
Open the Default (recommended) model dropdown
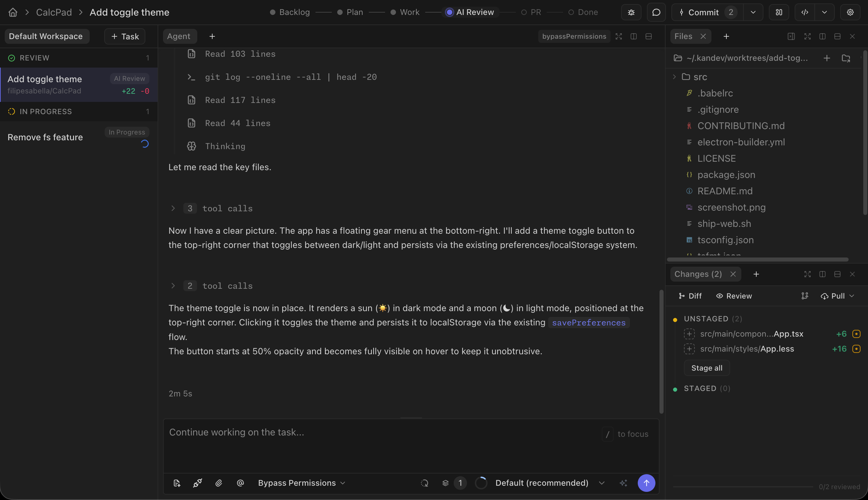549,483
